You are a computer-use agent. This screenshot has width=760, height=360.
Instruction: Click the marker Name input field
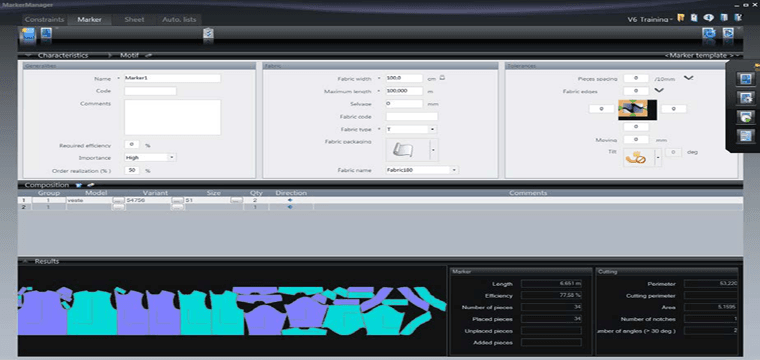(172, 78)
